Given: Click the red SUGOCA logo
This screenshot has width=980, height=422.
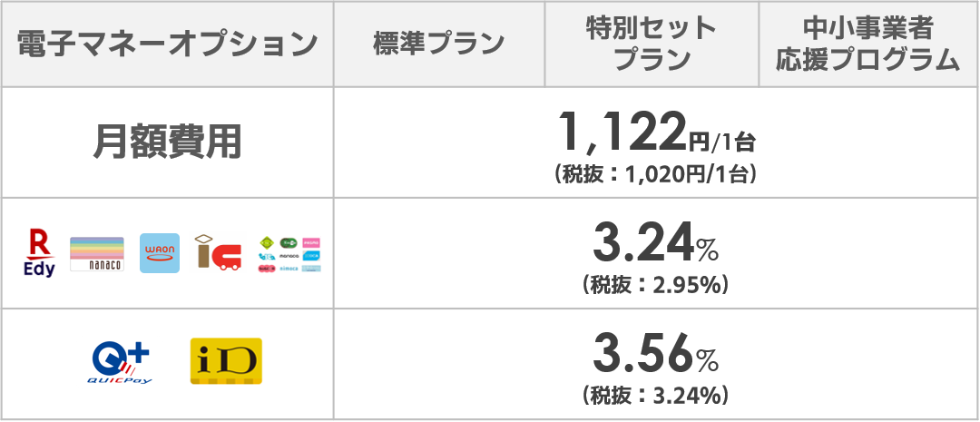Looking at the screenshot, I should [267, 269].
